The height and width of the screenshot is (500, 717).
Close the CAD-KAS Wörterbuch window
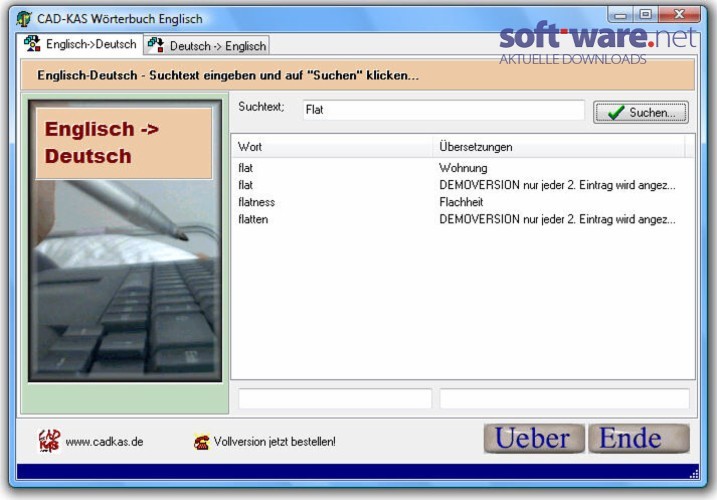(679, 15)
